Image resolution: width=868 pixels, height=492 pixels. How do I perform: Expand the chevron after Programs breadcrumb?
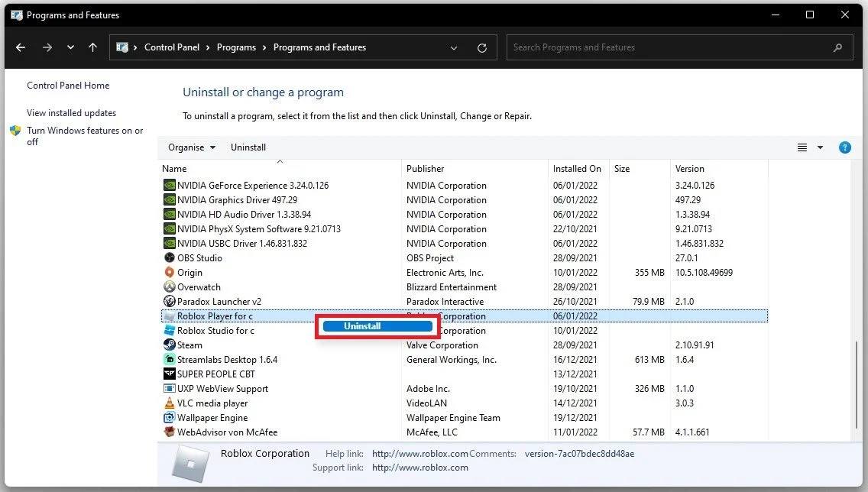(264, 47)
